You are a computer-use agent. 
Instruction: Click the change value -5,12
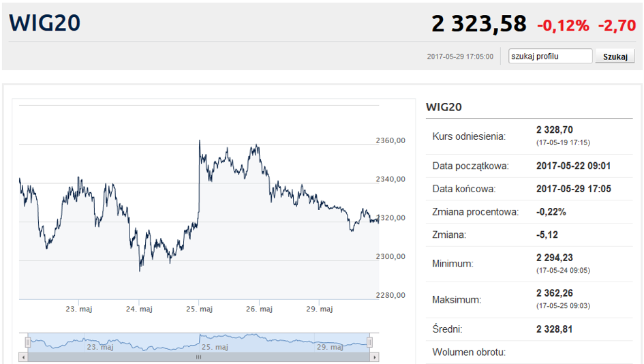pyautogui.click(x=547, y=235)
